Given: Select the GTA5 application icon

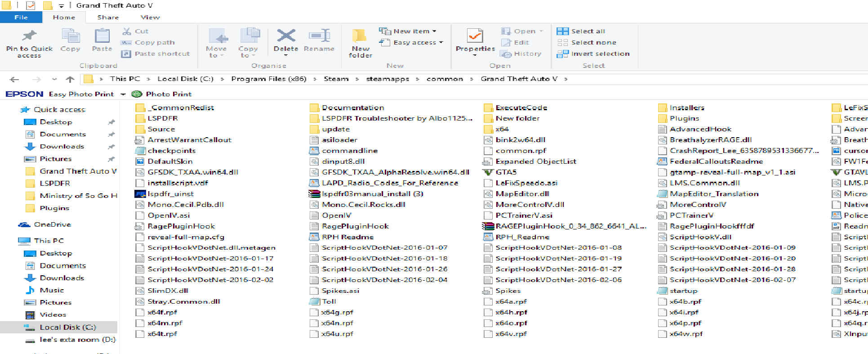Looking at the screenshot, I should (488, 172).
